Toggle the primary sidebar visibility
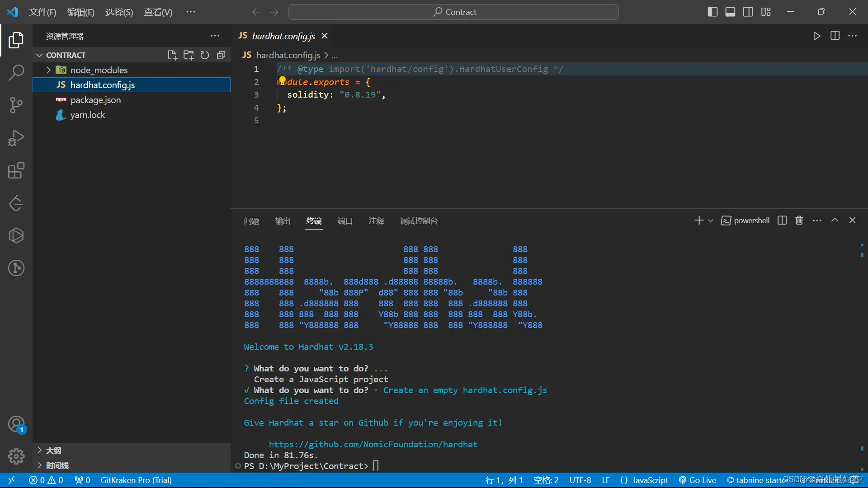The image size is (868, 488). (712, 12)
